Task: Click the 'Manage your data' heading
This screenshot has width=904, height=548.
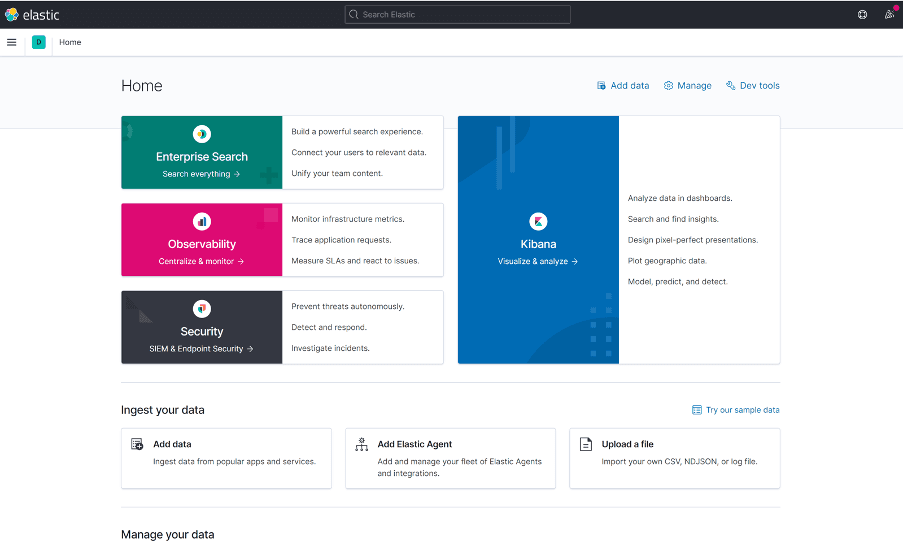Action: 168,534
